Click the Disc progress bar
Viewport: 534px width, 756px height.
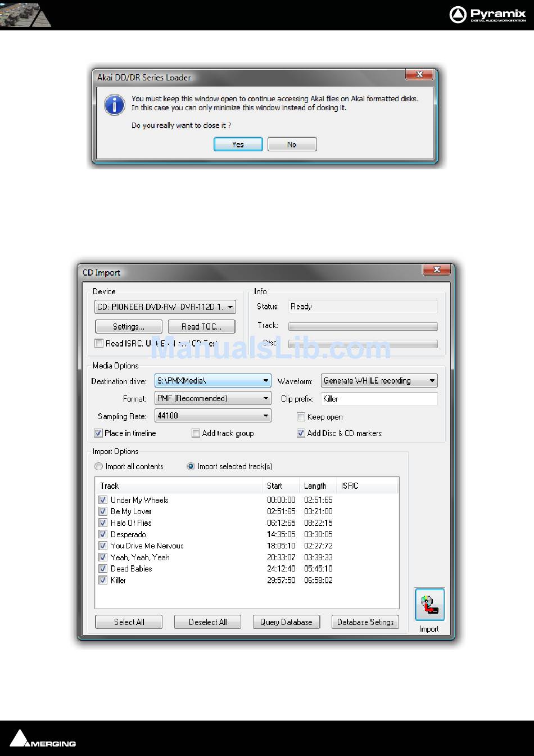click(363, 344)
